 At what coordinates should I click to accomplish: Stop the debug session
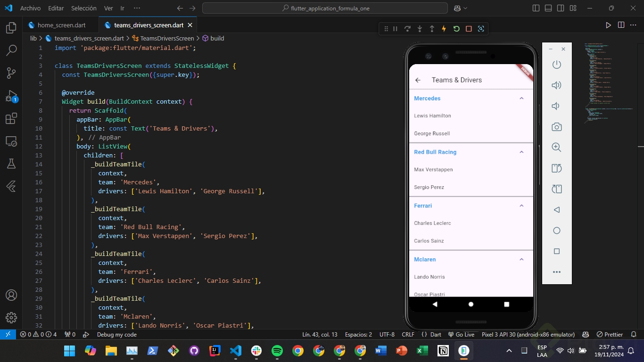[469, 29]
